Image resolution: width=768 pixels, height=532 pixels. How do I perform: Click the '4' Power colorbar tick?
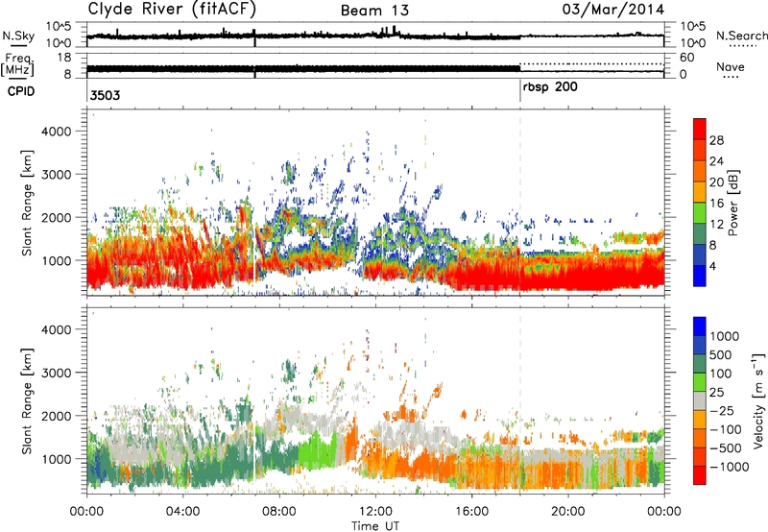(x=712, y=266)
